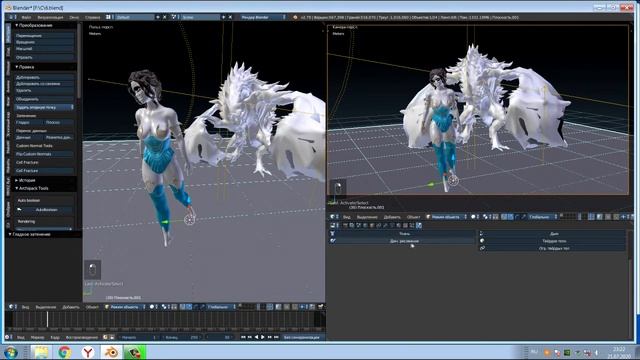Open the Material properties tab icon
Viewport: 640px width, 360px height.
[398, 225]
